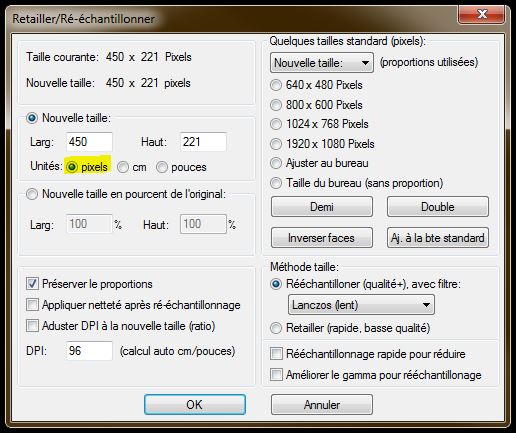Click "(calcul auto cm/pouces)" label

click(178, 351)
